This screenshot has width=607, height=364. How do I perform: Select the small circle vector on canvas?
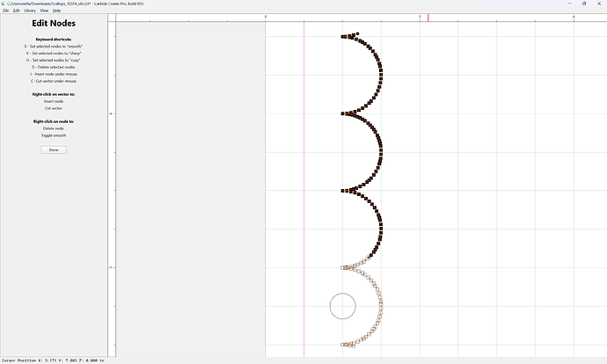342,306
